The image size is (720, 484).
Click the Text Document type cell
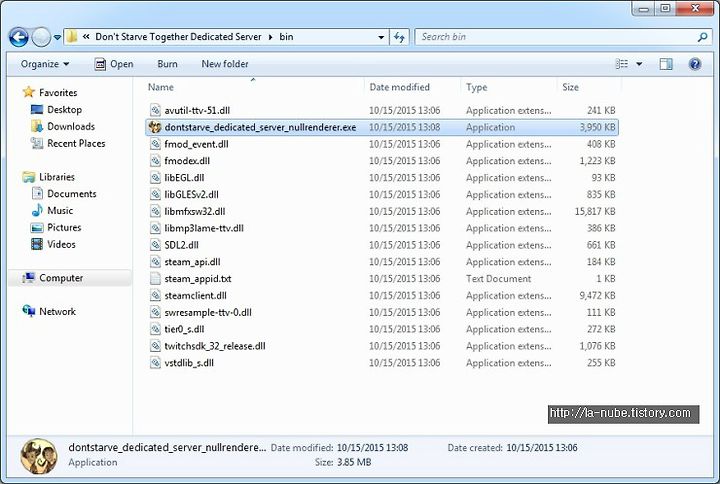(x=498, y=279)
